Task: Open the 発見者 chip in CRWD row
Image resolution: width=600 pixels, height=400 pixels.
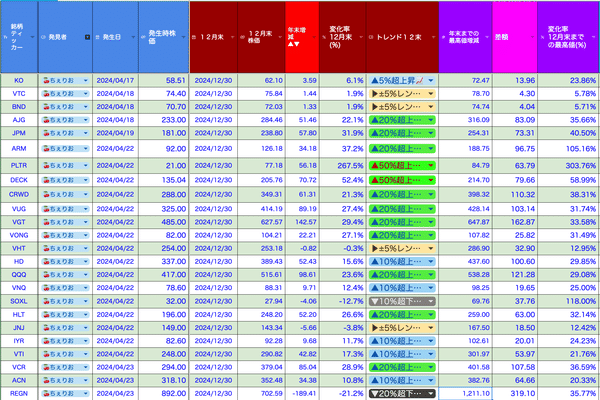Action: click(65, 194)
